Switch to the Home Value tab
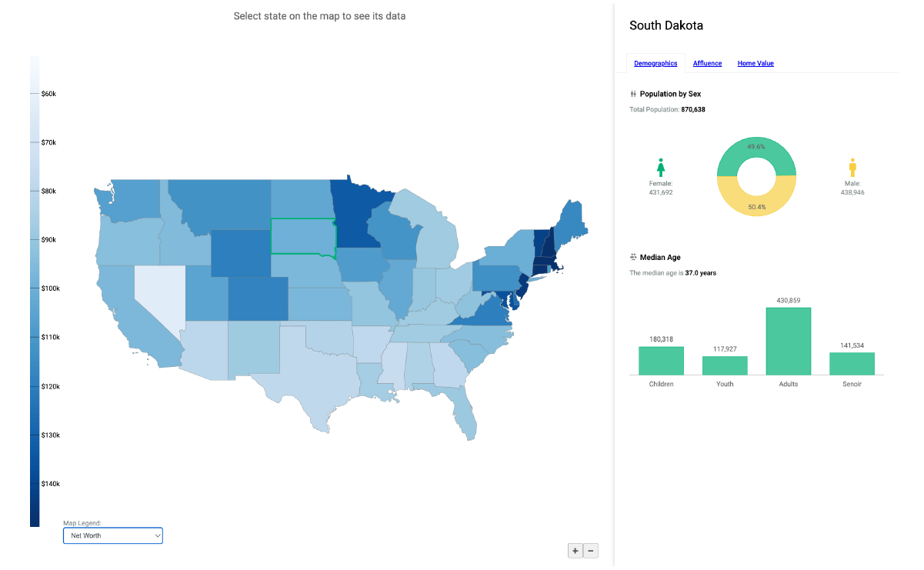This screenshot has width=924, height=570. [x=756, y=64]
